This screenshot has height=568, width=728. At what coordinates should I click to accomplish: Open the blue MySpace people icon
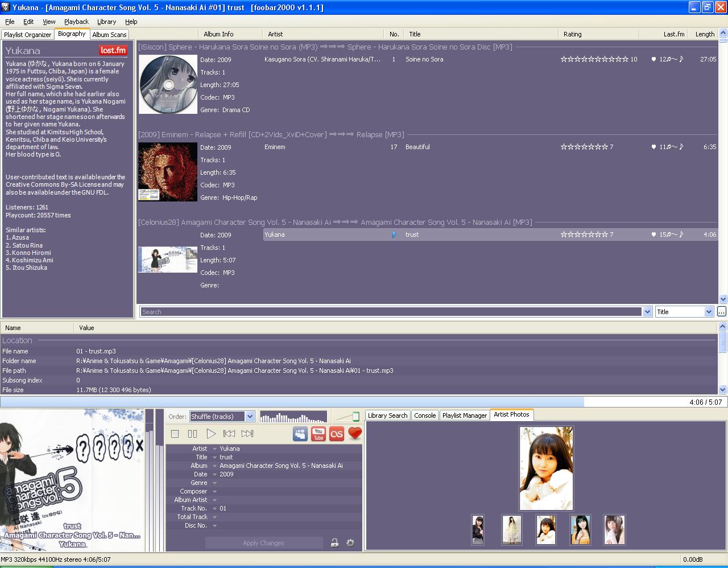(300, 434)
